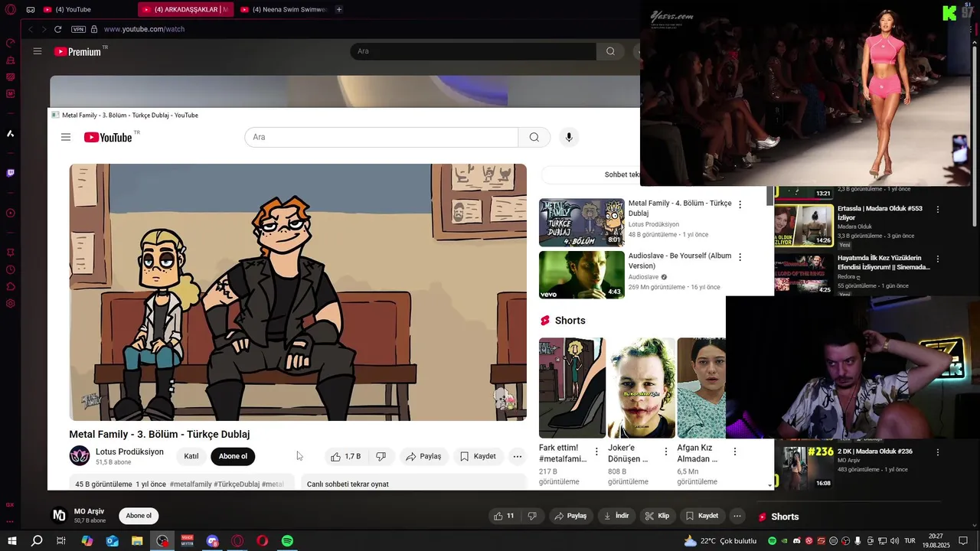Click the search button in light YouTube window
Viewport: 980px width, 551px height.
click(534, 137)
